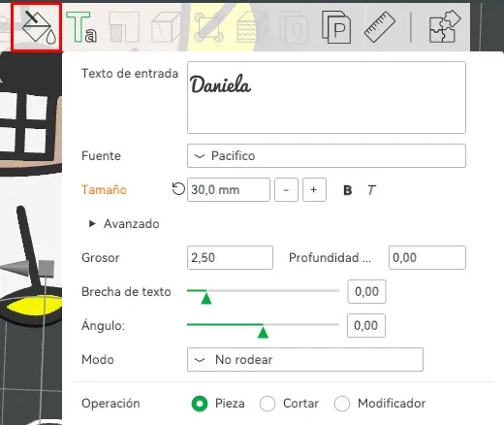
Task: Click the seam painting cube icon
Action: [x=166, y=28]
